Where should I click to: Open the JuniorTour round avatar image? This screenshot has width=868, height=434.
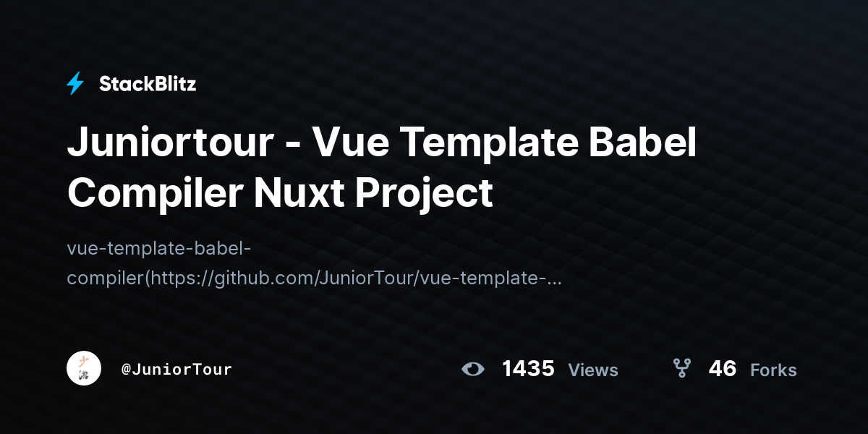[x=84, y=368]
